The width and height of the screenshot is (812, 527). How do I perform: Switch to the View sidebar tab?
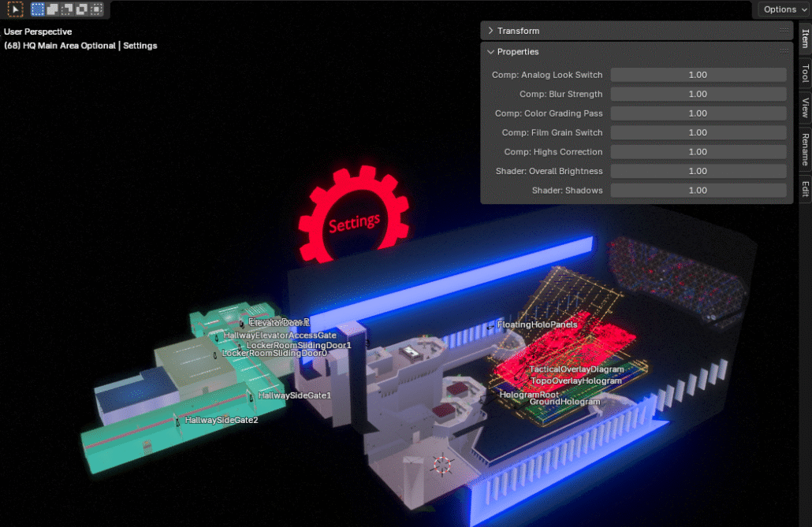click(x=805, y=107)
